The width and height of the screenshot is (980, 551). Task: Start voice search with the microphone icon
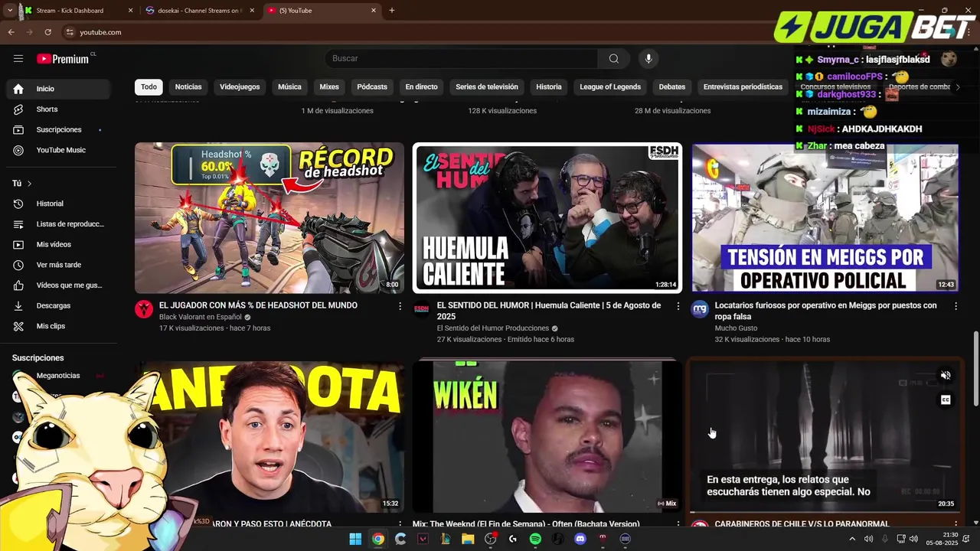click(x=648, y=58)
